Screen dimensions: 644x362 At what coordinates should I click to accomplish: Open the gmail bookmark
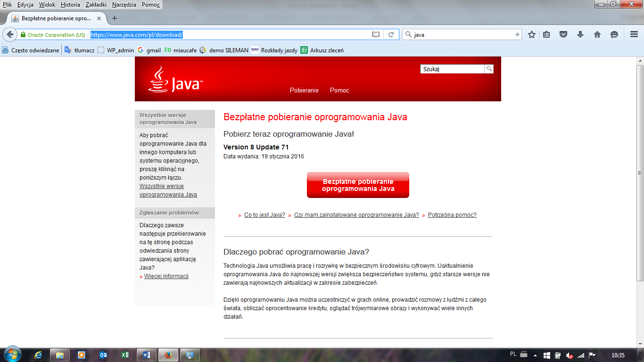(149, 50)
